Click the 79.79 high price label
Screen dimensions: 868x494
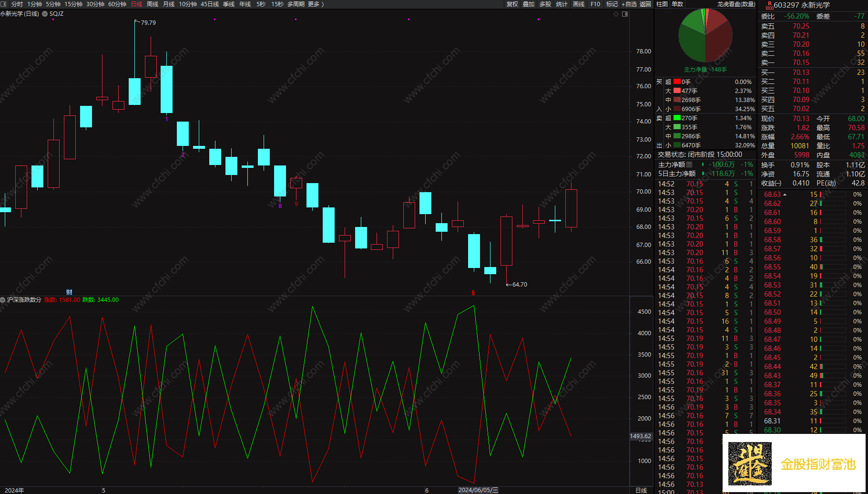148,22
